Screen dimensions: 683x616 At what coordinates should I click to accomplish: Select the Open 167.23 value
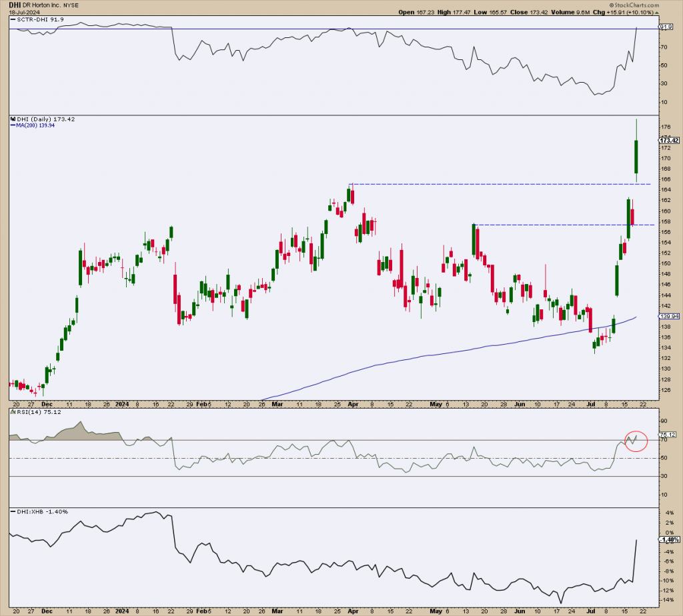[417, 12]
